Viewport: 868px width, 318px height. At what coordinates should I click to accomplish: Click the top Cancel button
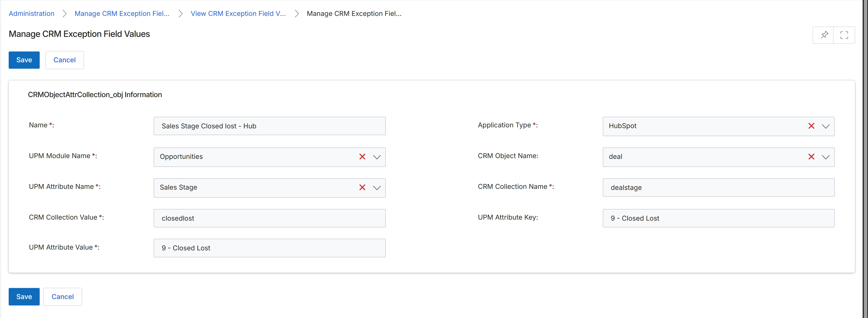pyautogui.click(x=64, y=60)
